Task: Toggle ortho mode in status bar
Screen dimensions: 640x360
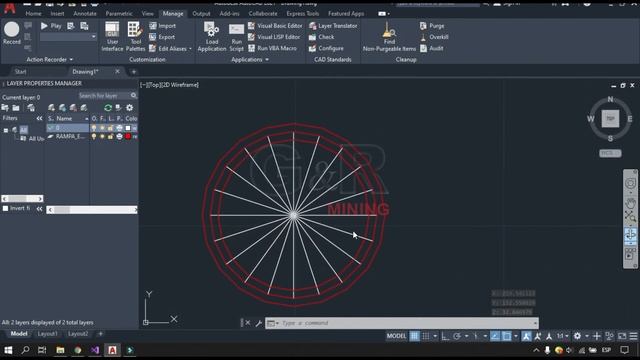Action: [445, 336]
